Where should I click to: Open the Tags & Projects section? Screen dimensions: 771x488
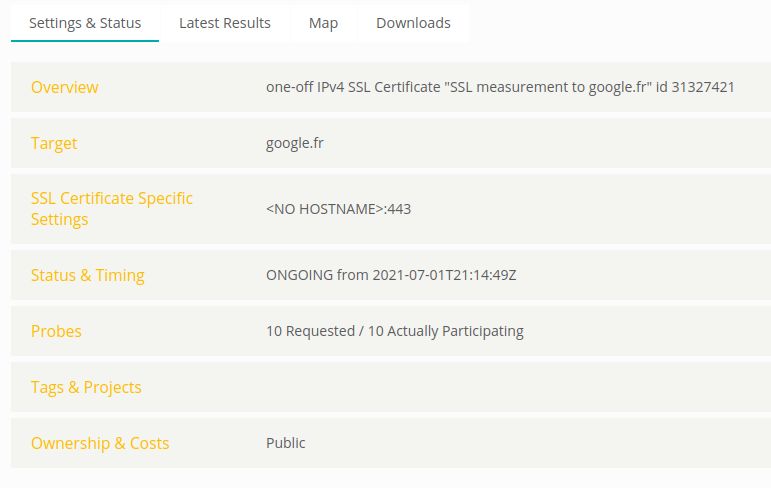point(86,387)
